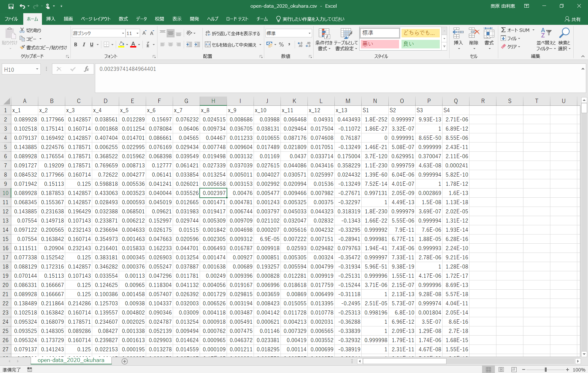
Task: Toggle italic formatting
Action: coord(84,45)
